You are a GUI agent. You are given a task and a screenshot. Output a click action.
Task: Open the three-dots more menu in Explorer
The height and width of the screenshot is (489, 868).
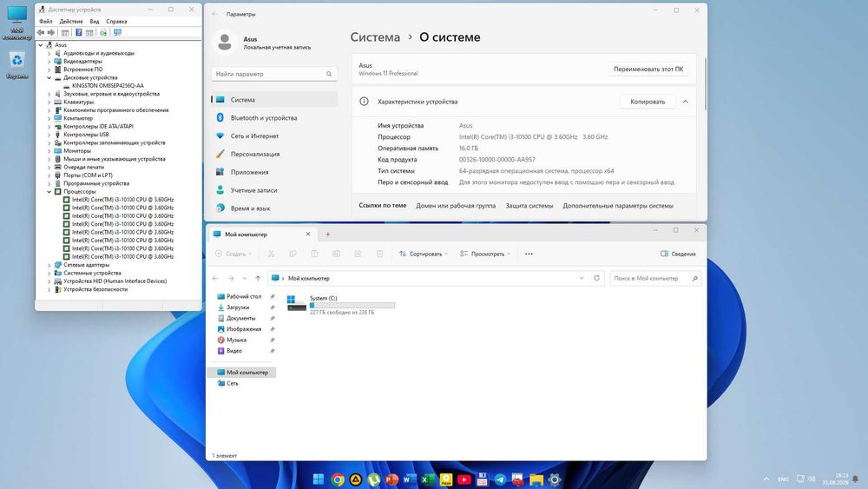coord(529,254)
